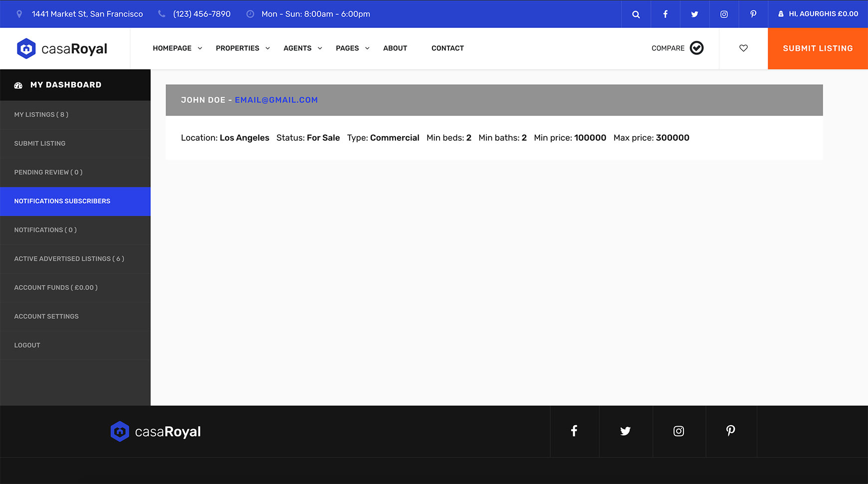Click the Facebook icon in top bar
868x484 pixels.
pos(665,14)
